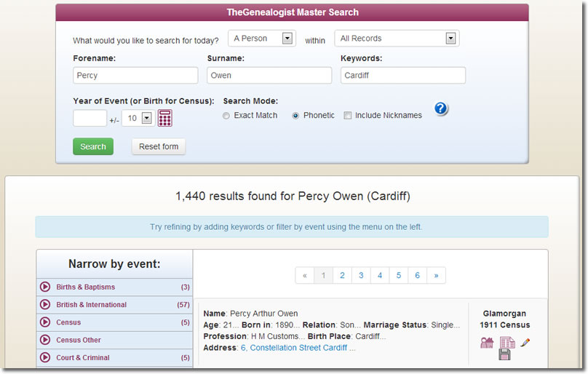Enable the Include Nicknames checkbox
Viewport: 588px width, 374px height.
348,116
